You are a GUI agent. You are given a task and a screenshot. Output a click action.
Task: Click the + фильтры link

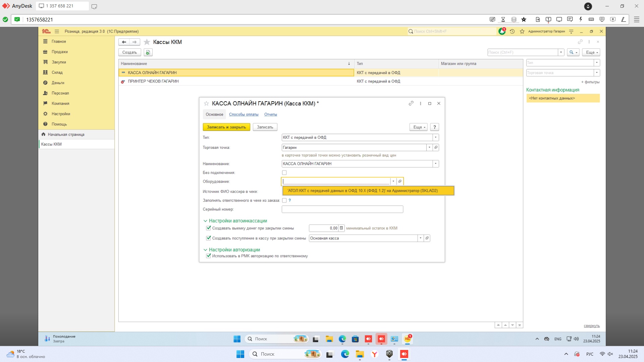[590, 82]
